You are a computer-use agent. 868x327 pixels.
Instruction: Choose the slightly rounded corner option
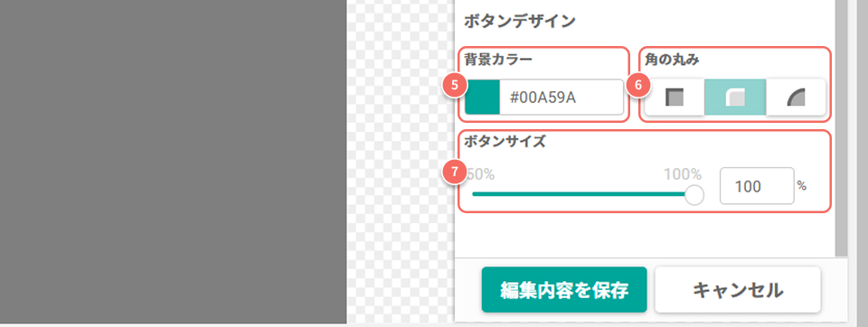pos(735,98)
